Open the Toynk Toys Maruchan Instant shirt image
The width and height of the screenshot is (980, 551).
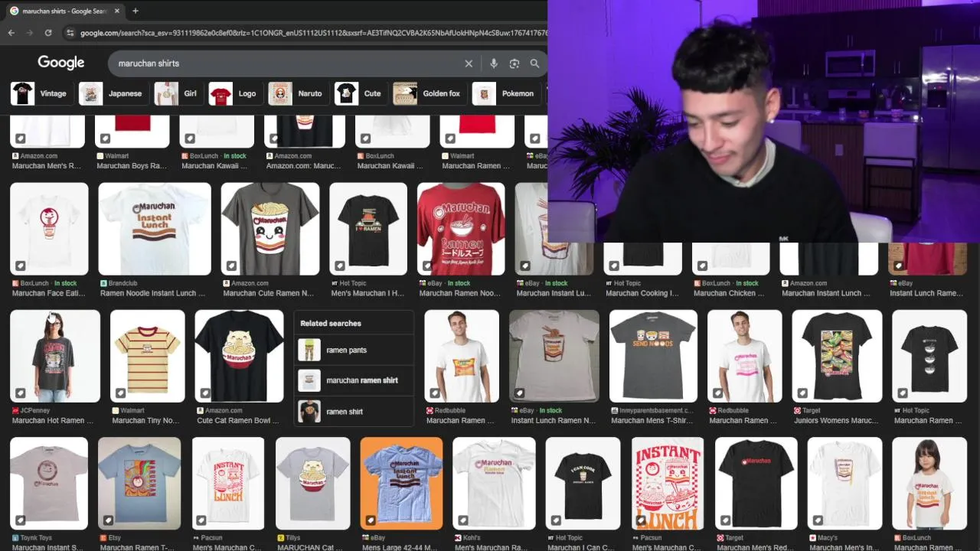pyautogui.click(x=49, y=483)
